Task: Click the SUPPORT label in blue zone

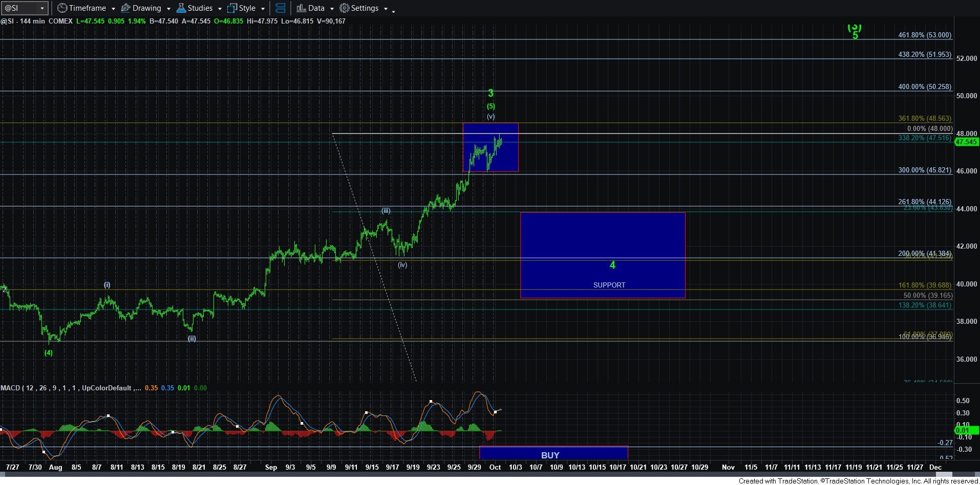Action: click(x=609, y=285)
